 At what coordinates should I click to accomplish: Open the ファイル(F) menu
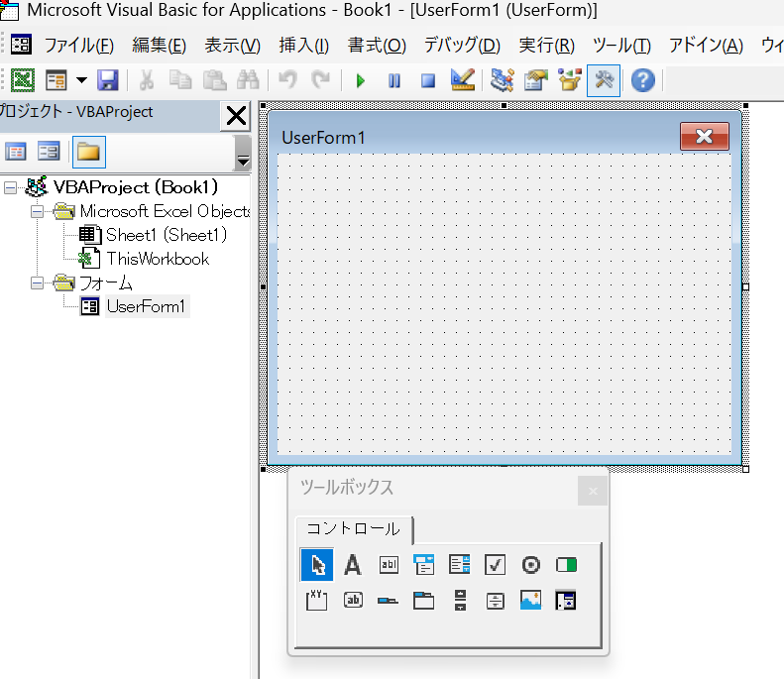(x=79, y=46)
